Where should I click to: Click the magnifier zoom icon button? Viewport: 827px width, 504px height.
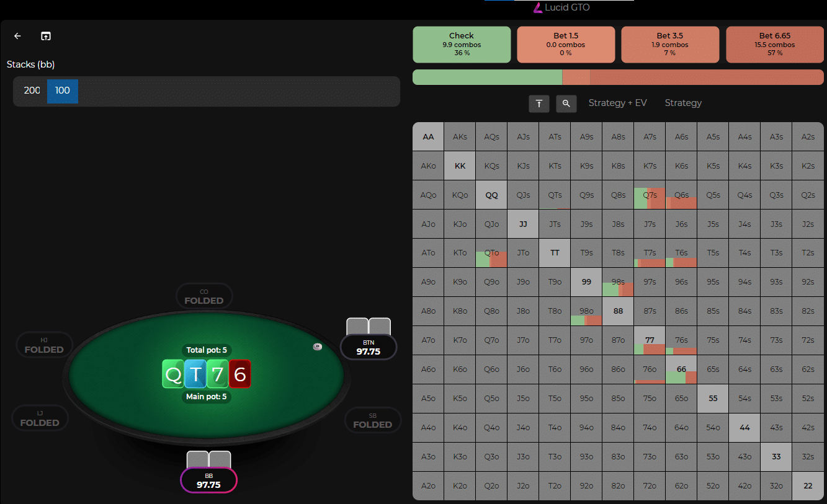click(566, 104)
